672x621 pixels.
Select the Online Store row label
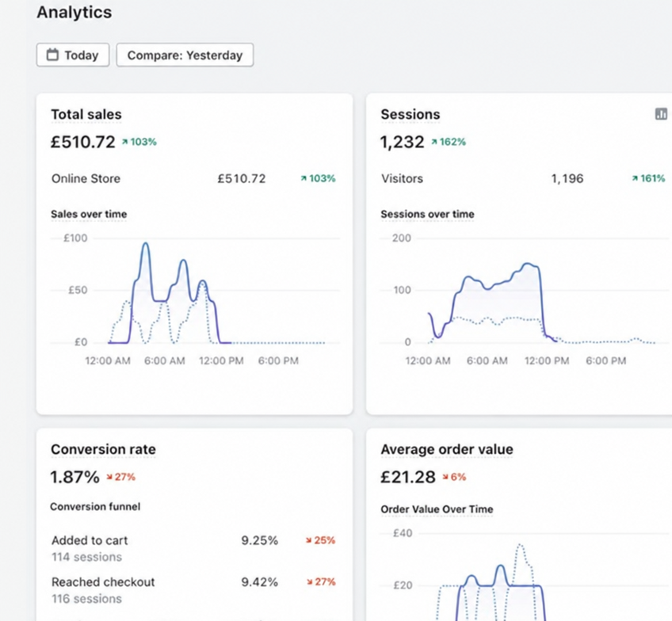[x=86, y=178]
